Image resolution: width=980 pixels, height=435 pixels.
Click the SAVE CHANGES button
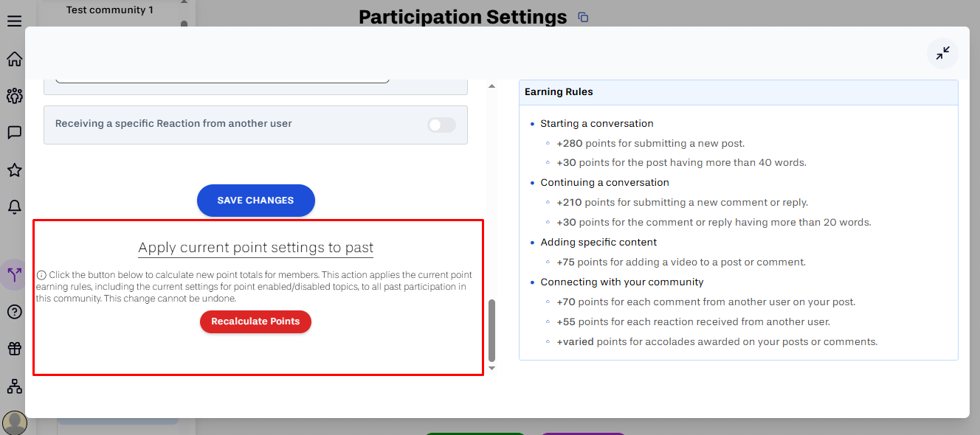pyautogui.click(x=256, y=201)
